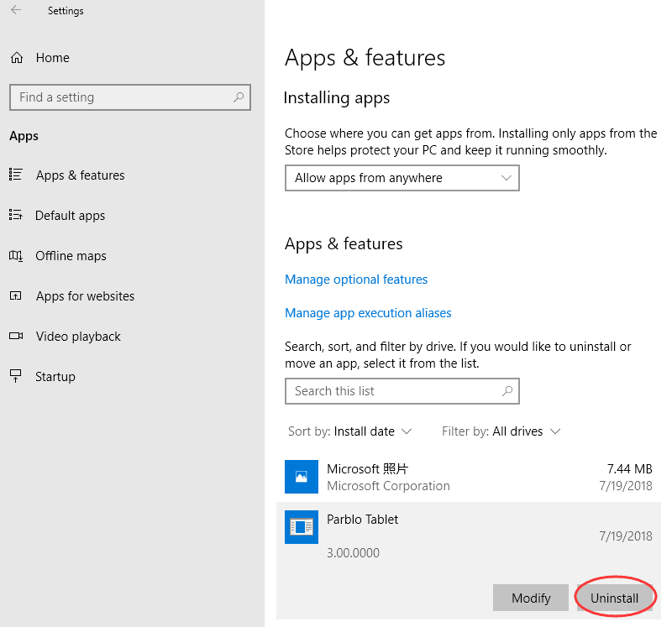Open the Startup apps section
Image resolution: width=672 pixels, height=627 pixels.
(55, 377)
